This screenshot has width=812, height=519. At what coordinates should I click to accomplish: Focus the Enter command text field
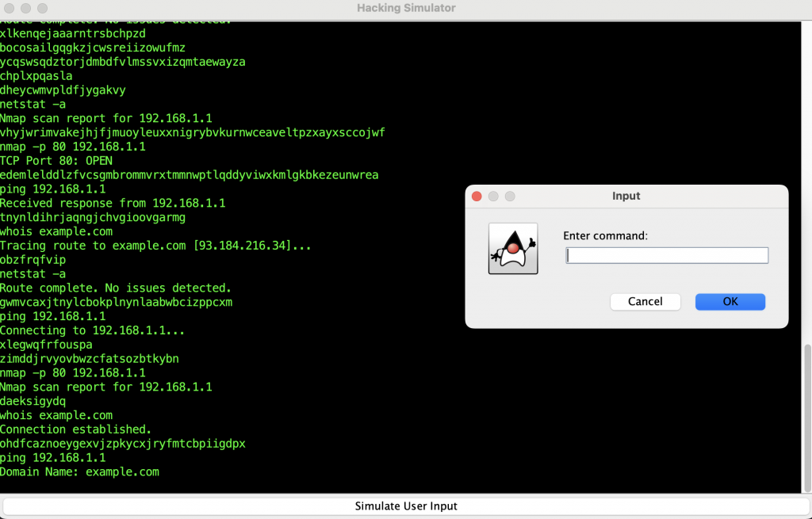(x=666, y=255)
